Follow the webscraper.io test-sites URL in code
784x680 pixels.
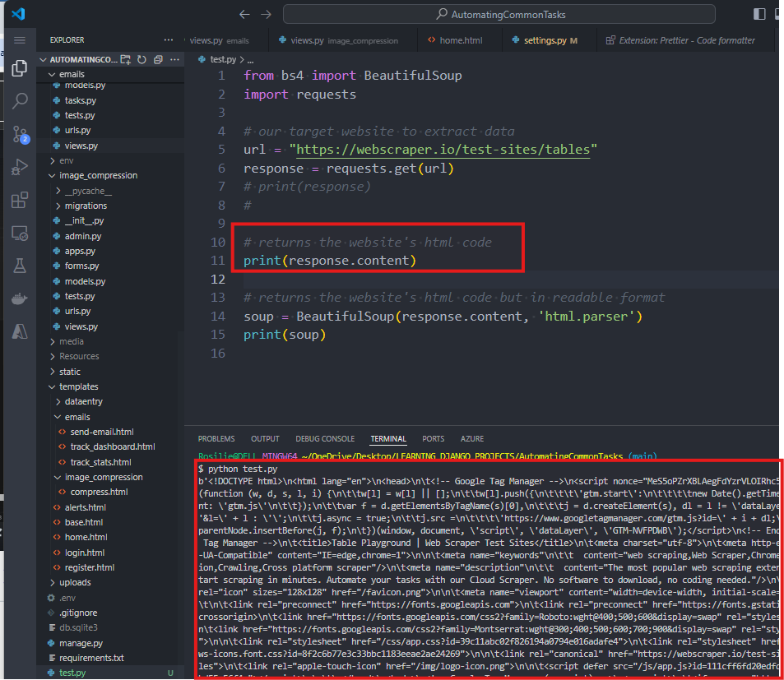[x=443, y=150]
